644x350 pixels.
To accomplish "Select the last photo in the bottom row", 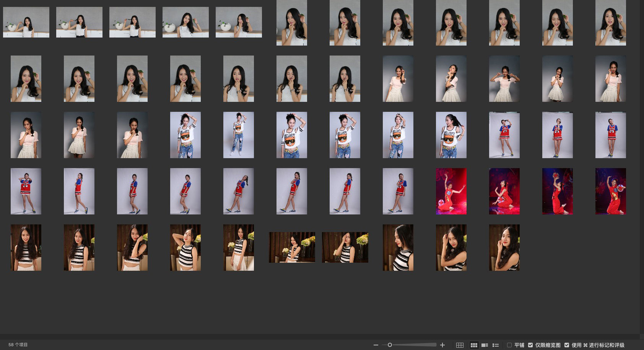I will click(504, 247).
